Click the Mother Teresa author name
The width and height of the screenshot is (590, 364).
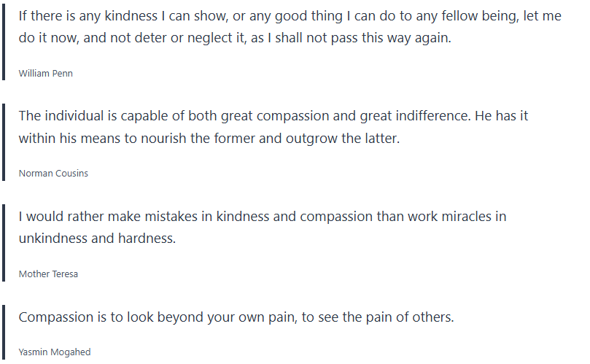coord(48,274)
